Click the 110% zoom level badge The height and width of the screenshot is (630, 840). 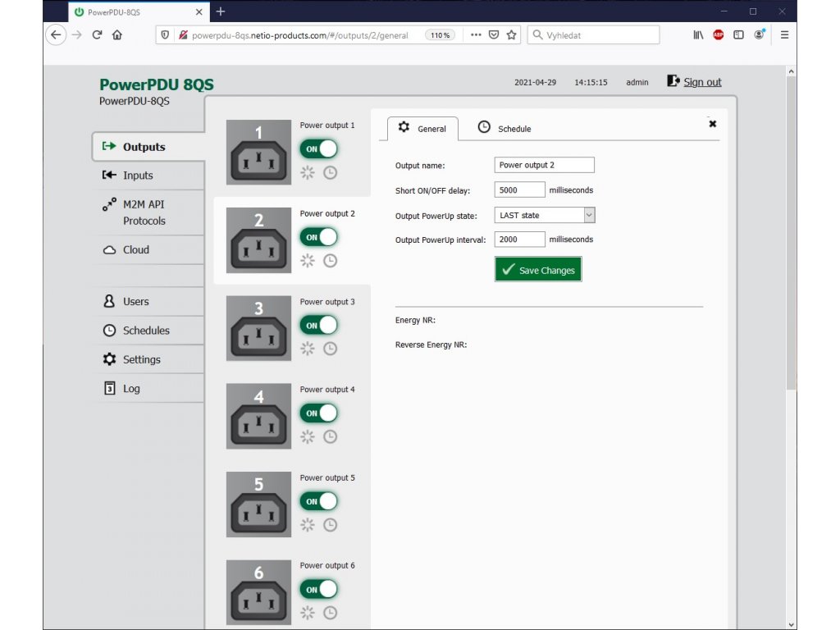point(440,34)
